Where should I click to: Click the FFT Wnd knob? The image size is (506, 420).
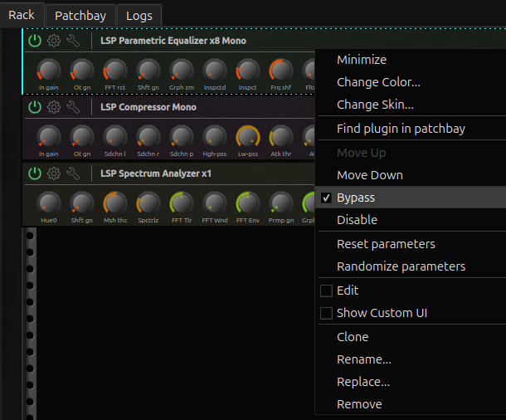[x=215, y=203]
